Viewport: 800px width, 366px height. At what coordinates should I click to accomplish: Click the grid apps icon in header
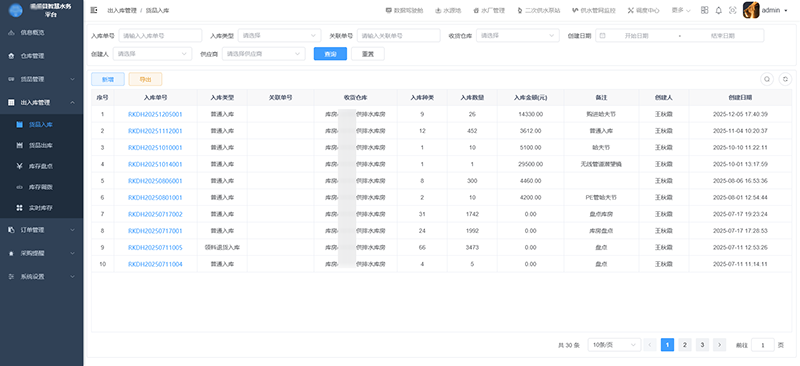[705, 10]
